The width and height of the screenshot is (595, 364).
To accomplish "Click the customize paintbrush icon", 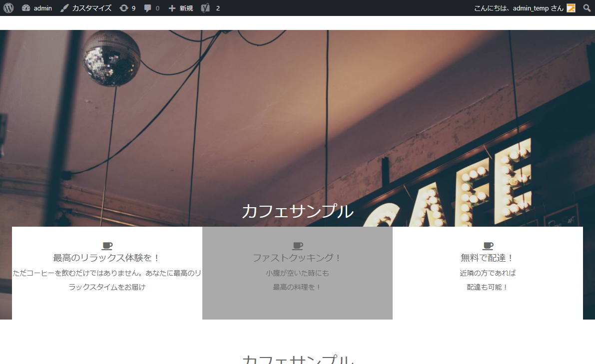I will 64,8.
